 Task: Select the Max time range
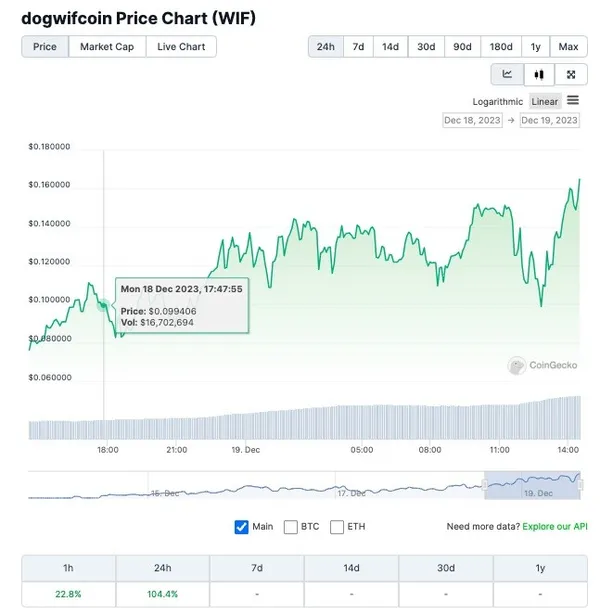(568, 47)
